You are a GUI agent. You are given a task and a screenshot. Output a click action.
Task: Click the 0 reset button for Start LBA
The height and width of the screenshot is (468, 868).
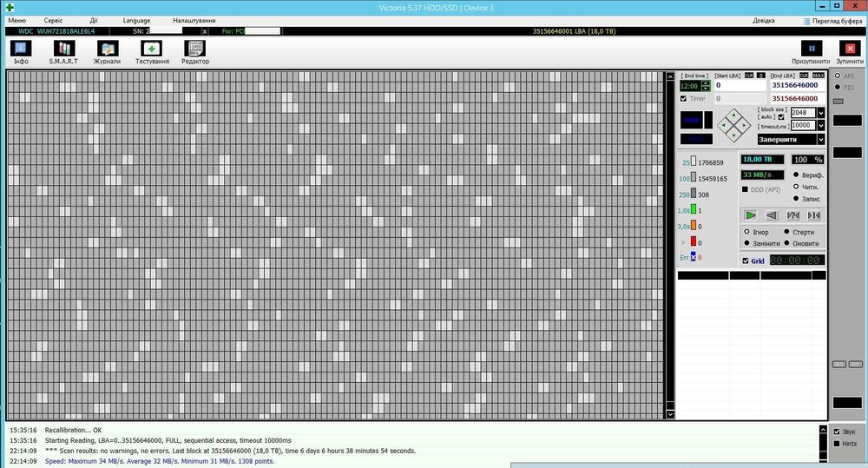point(761,76)
